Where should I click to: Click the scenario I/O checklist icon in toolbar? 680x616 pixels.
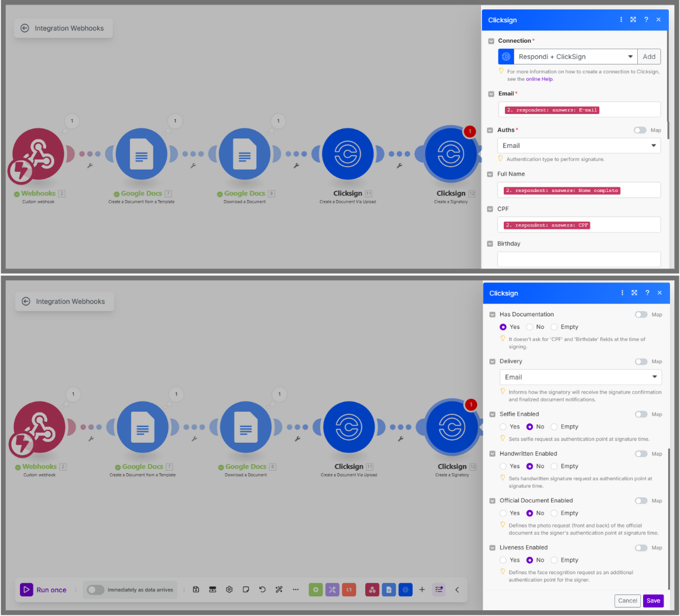click(x=439, y=590)
